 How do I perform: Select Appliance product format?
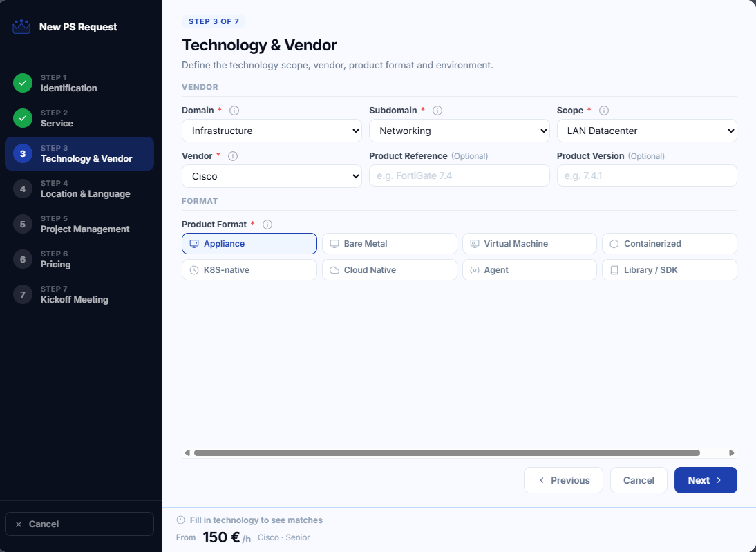point(249,243)
